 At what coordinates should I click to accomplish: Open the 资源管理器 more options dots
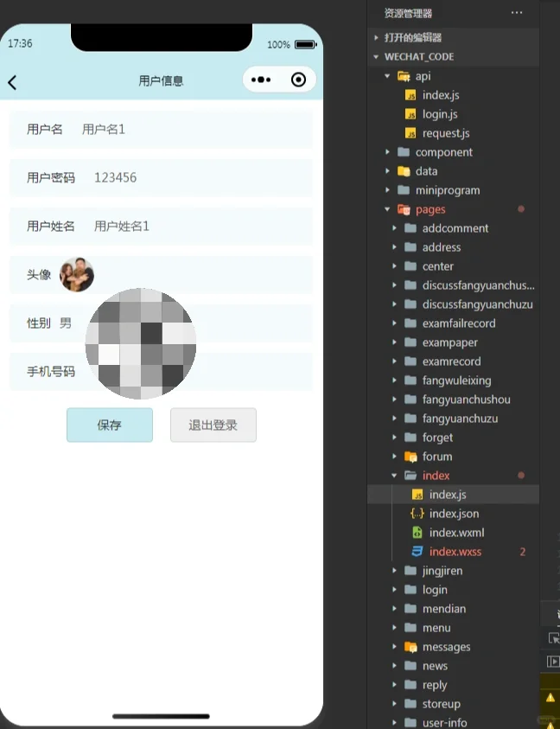517,13
